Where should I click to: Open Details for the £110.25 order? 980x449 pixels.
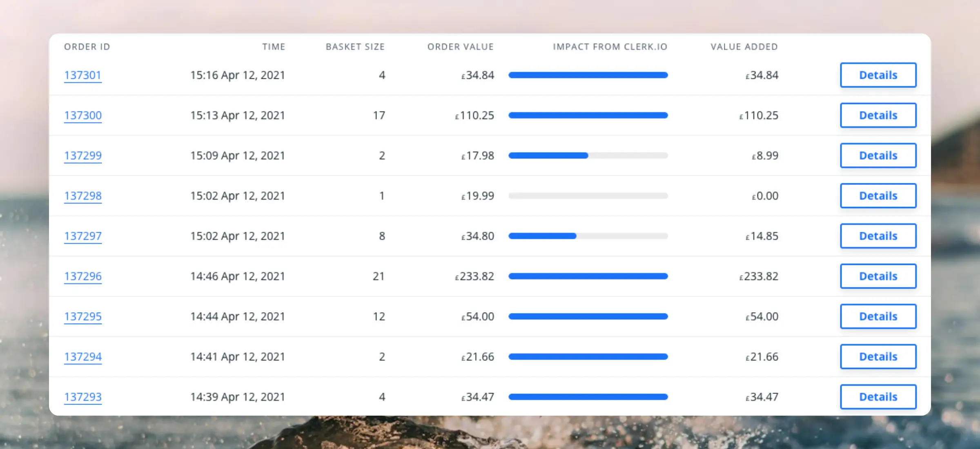[x=878, y=116]
